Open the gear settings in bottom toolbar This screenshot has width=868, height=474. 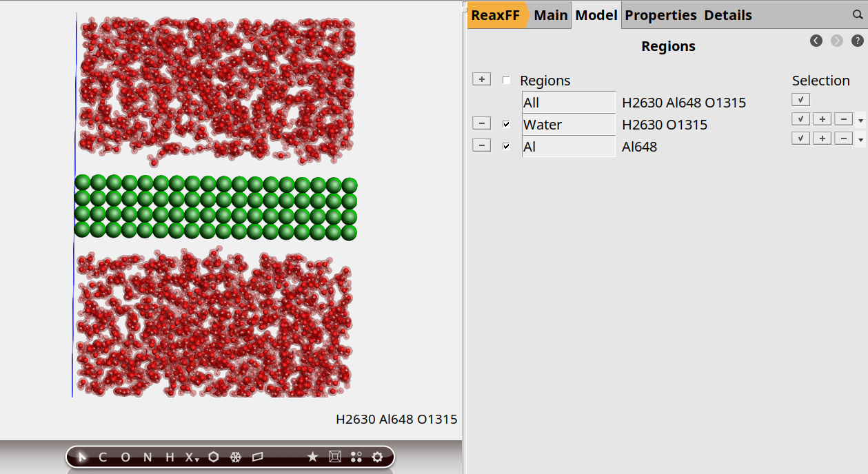pyautogui.click(x=377, y=457)
